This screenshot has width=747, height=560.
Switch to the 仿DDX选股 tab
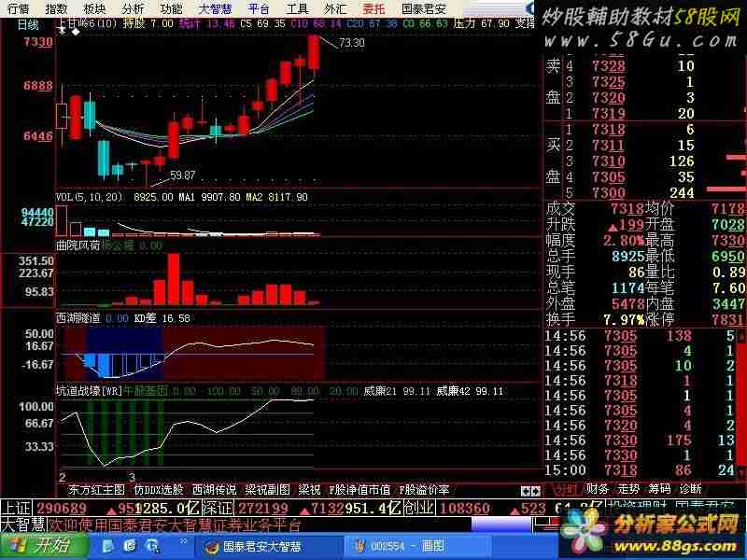click(x=159, y=490)
